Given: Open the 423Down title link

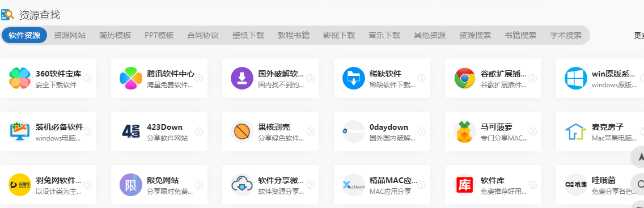Looking at the screenshot, I should [x=165, y=127].
